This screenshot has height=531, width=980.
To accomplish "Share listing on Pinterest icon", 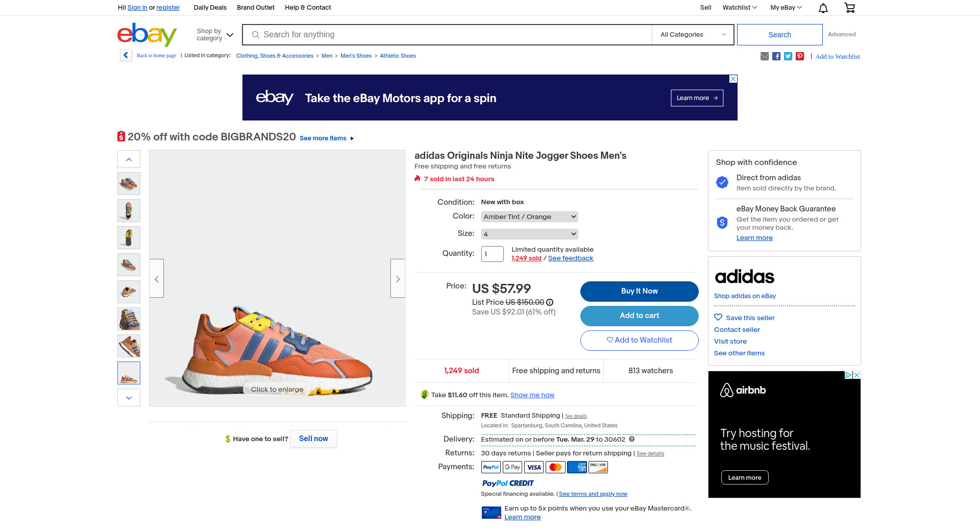I will (x=799, y=56).
